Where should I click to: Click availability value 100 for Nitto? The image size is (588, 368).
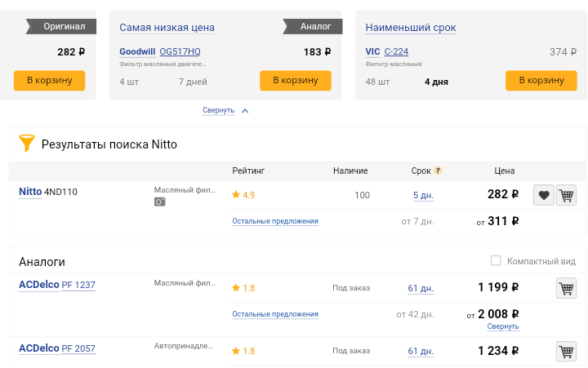point(363,195)
